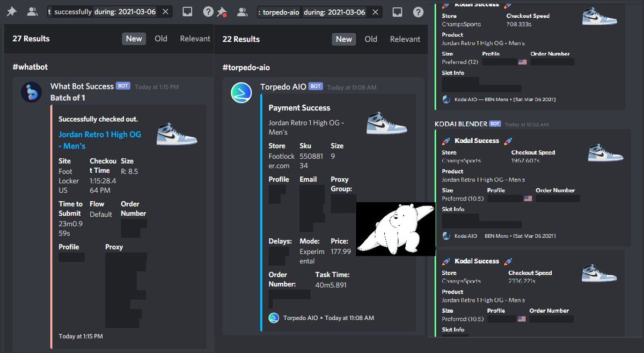Select the New tab in 22 Results
Viewport: 644px width, 353px height.
tap(344, 39)
